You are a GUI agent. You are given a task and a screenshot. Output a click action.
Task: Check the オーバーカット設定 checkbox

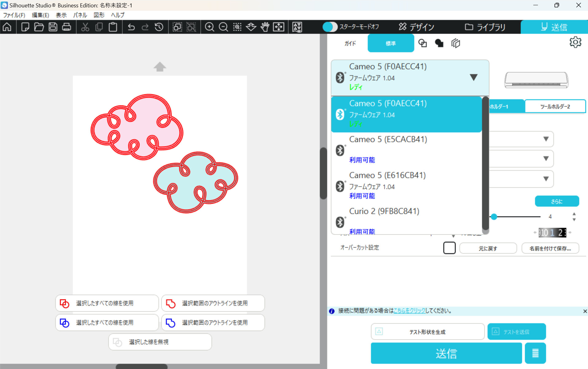[449, 248]
